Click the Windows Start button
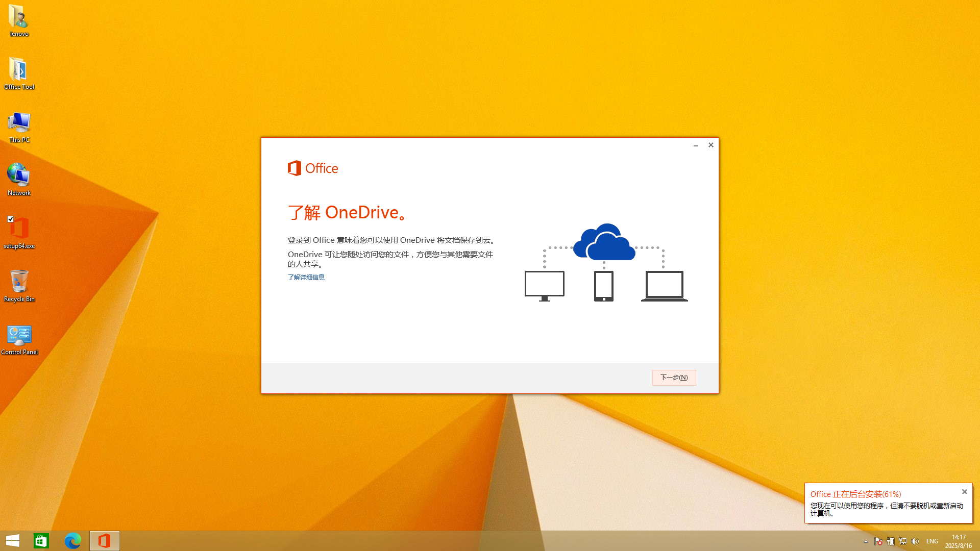Screen dimensions: 980x551 click(13, 541)
